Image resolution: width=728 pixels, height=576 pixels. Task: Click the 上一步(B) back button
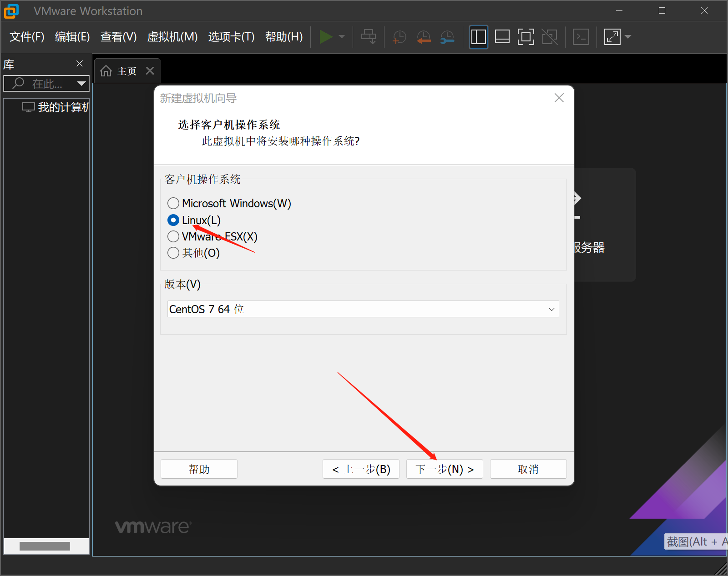pyautogui.click(x=361, y=469)
